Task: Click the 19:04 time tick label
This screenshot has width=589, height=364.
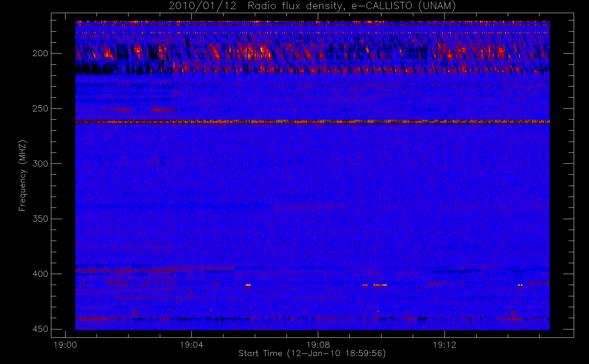Action: point(191,345)
